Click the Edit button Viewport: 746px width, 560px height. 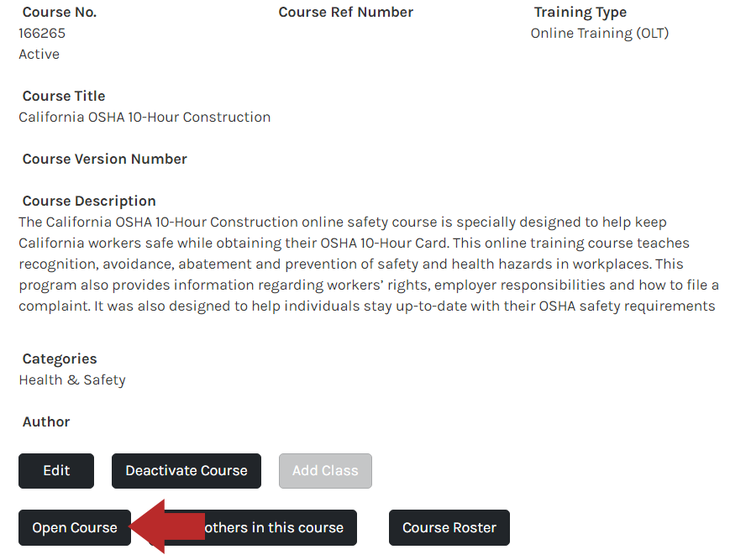coord(56,471)
